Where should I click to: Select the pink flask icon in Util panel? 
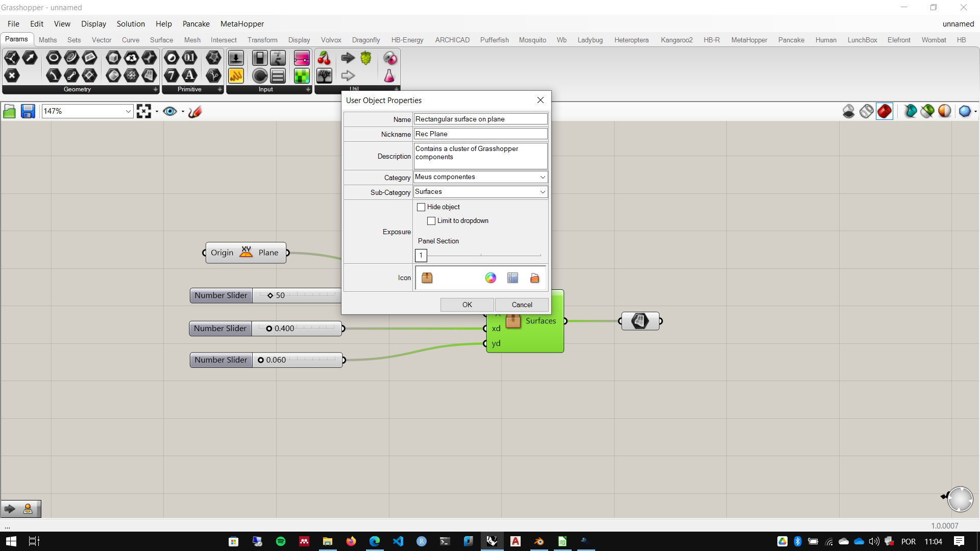[x=389, y=76]
